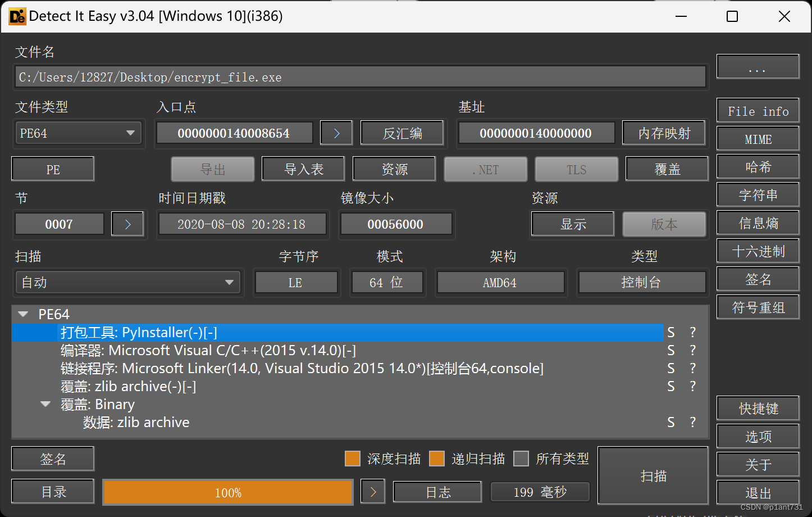Open the File info panel
This screenshot has height=517, width=812.
pos(758,111)
